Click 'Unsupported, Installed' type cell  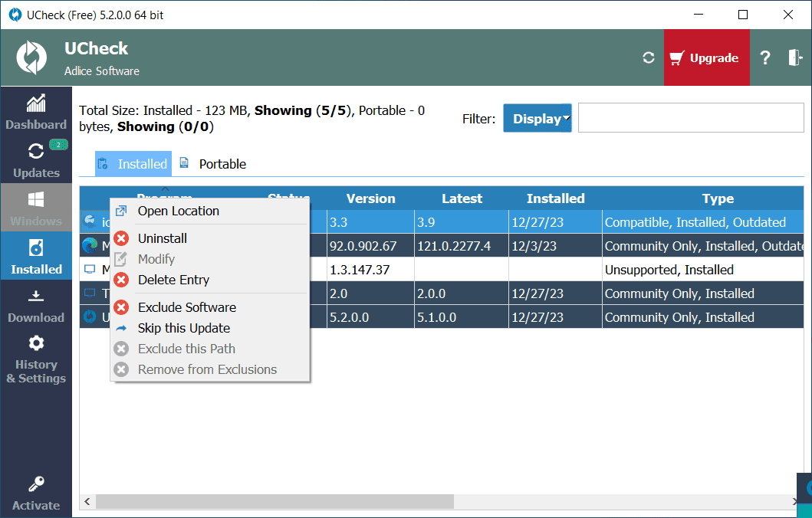coord(702,270)
